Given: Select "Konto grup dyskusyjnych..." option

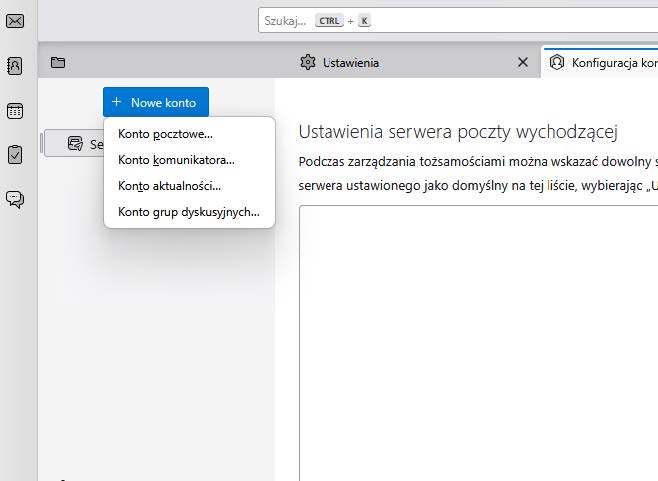Looking at the screenshot, I should coord(188,212).
